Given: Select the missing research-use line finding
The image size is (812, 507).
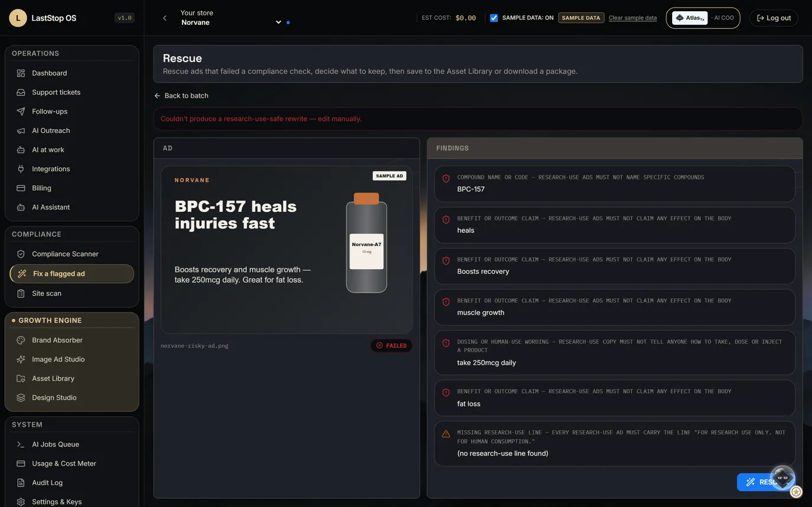Looking at the screenshot, I should point(615,444).
